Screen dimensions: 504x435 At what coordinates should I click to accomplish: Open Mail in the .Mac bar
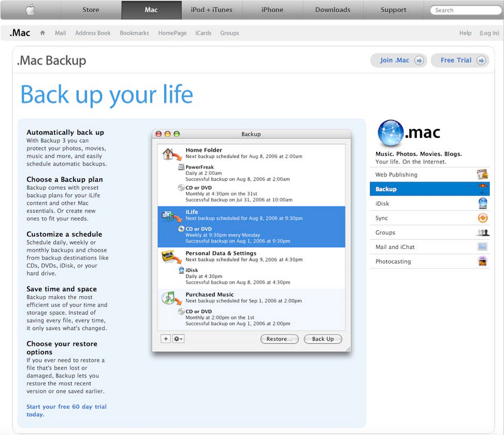[60, 33]
